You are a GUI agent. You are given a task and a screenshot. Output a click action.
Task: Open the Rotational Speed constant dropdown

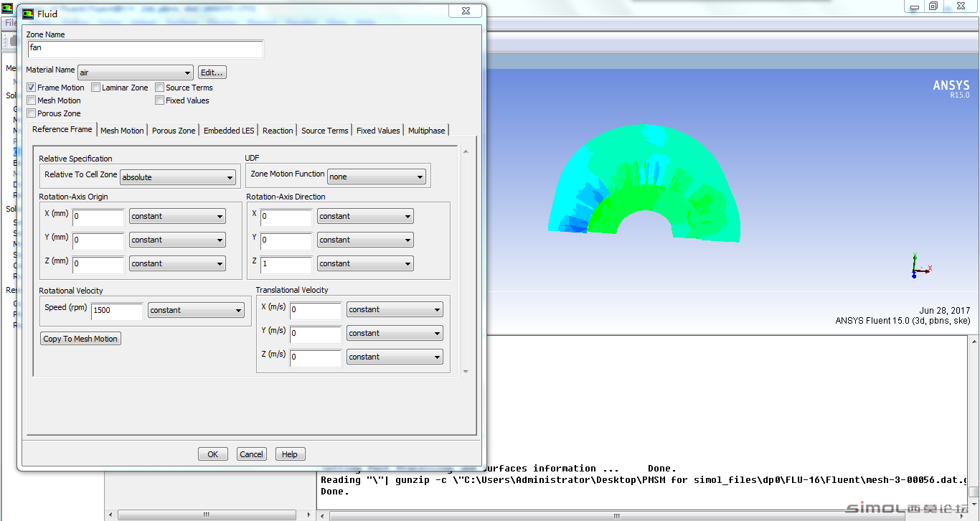(x=196, y=310)
